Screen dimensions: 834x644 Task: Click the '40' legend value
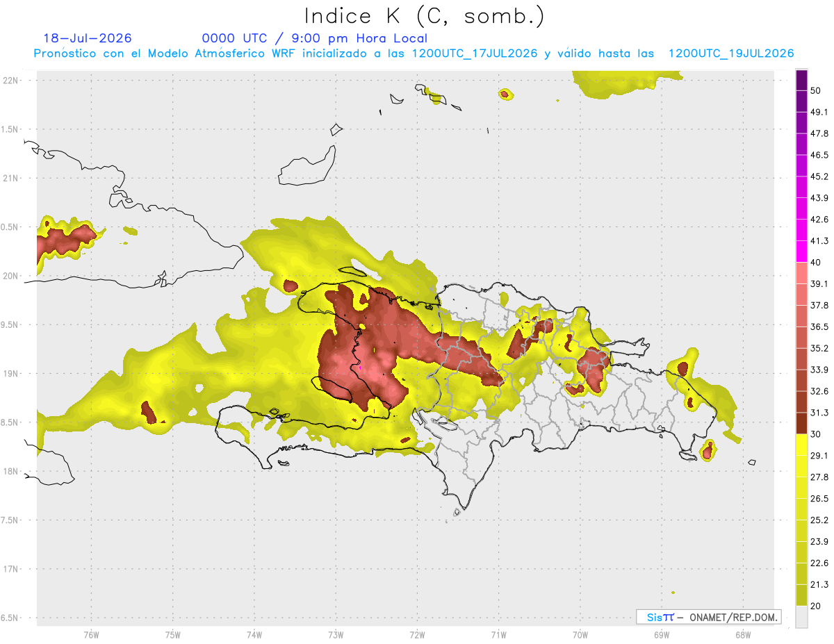click(816, 263)
